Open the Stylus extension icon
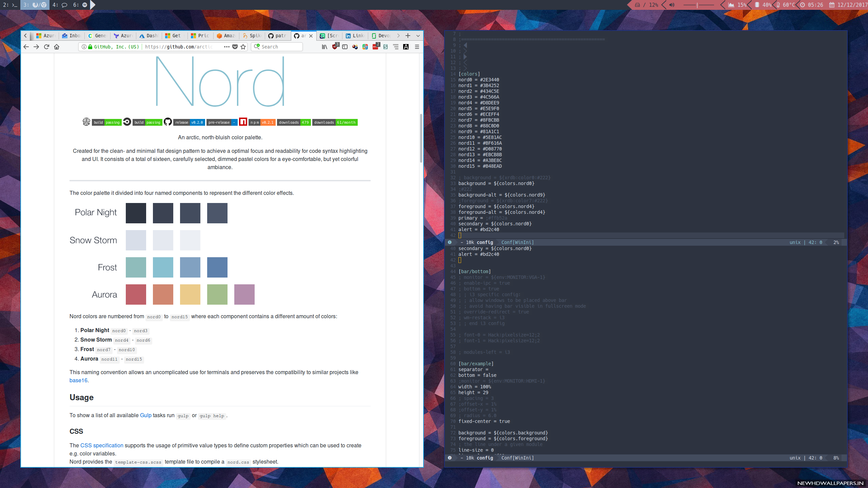This screenshot has width=868, height=488. 386,47
